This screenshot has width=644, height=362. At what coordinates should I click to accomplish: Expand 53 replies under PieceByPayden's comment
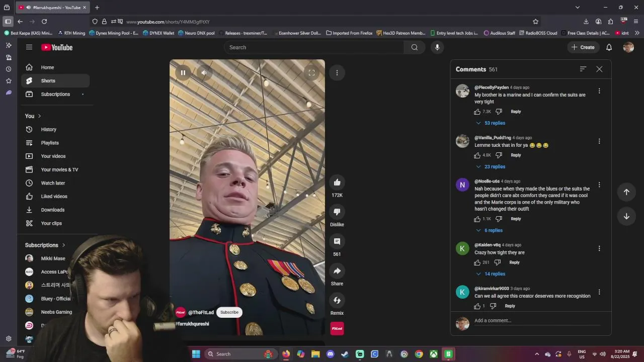tap(491, 123)
